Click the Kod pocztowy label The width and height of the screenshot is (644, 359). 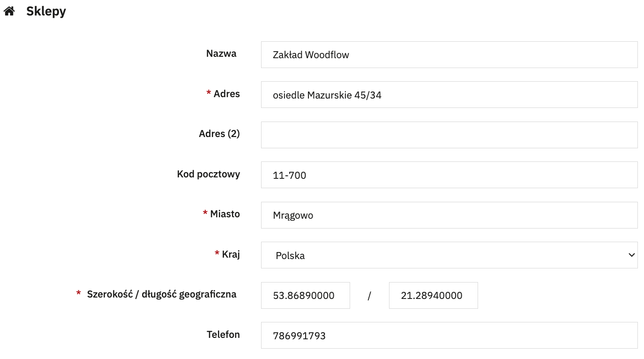coord(209,174)
